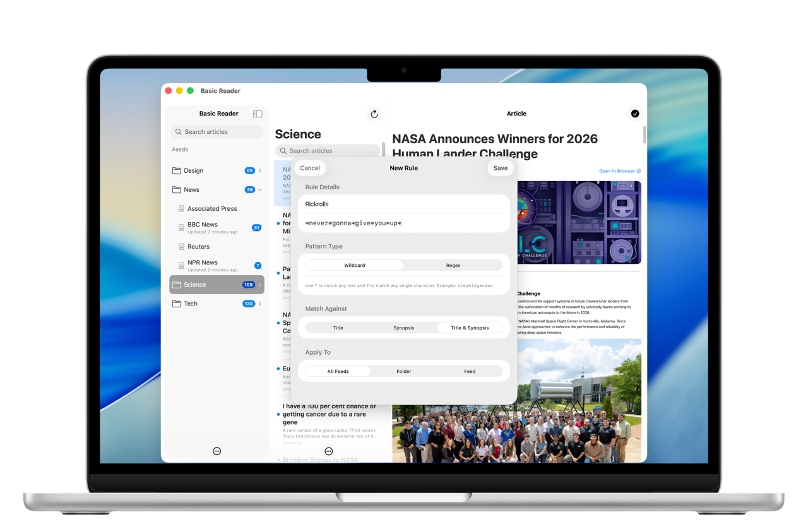The width and height of the screenshot is (808, 532).
Task: Expand the Design folder chevron
Action: (x=260, y=171)
